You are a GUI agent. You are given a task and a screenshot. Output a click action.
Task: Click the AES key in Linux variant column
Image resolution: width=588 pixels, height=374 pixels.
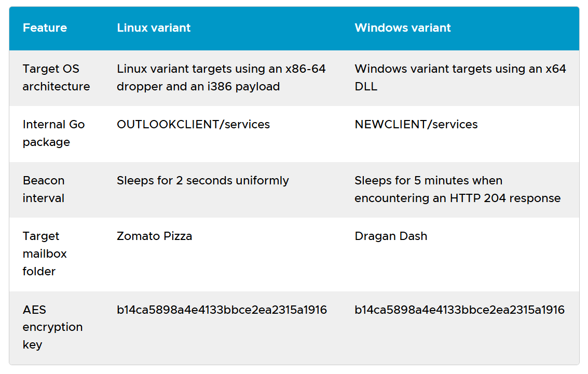(x=222, y=310)
